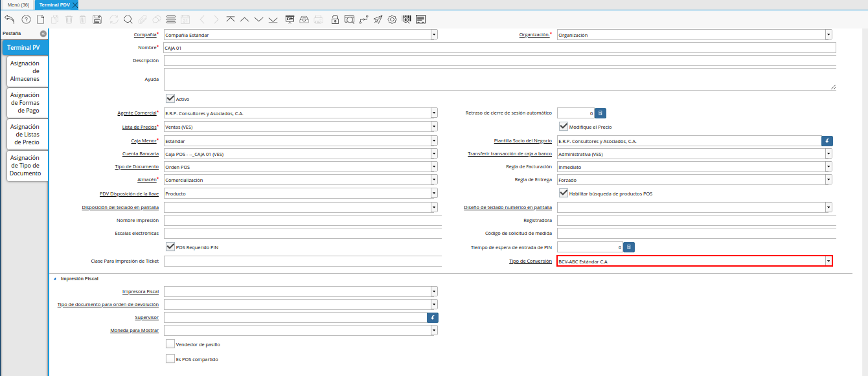Screen dimensions: 868x376
Task: Open the gear process icon in toolbar
Action: (392, 19)
